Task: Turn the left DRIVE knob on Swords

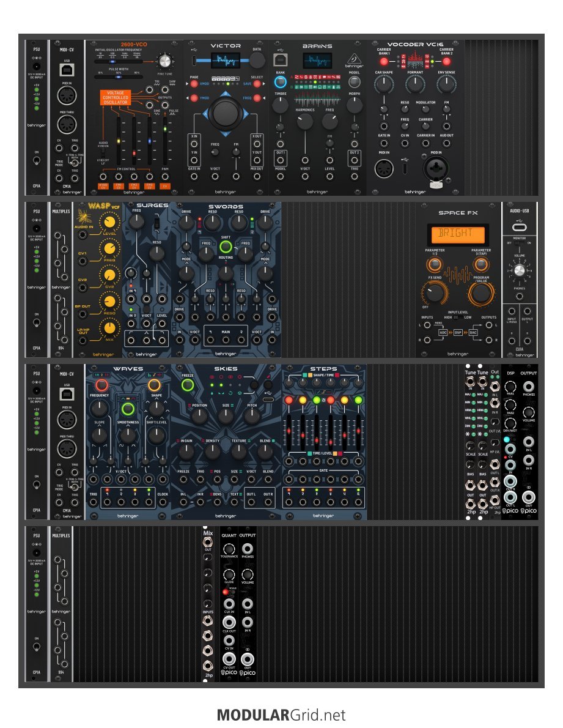Action: (x=186, y=223)
